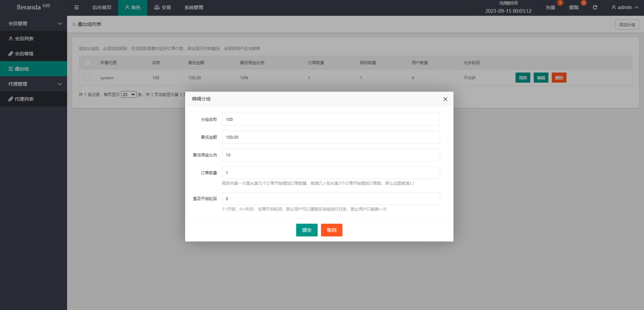Screen dimensions: 644x310
Task: Select the 叠加组 sidebar entry
Action: 22,69
